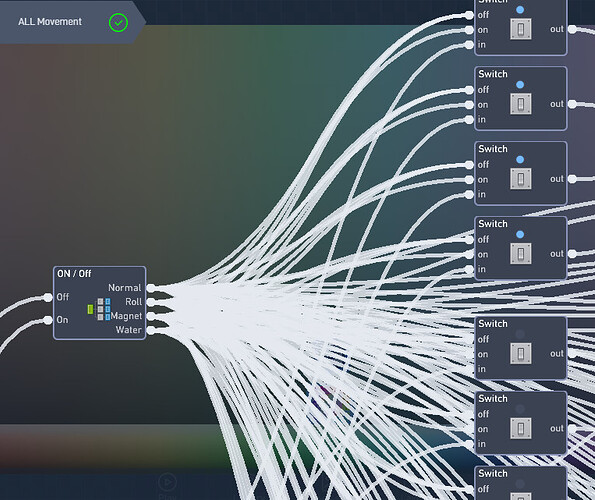Click the 'in' input port of topmost Switch node
Screen dimensions: 595x500
[x=469, y=45]
